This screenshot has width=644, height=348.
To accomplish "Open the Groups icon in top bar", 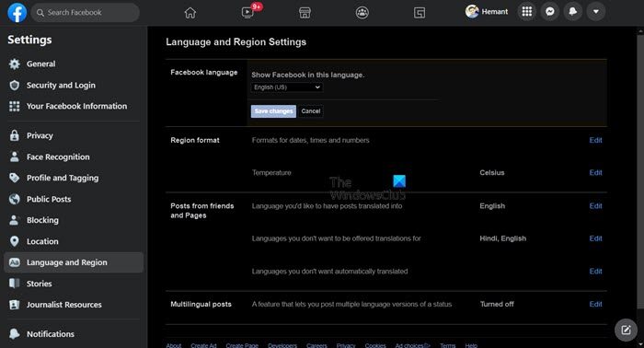I will point(362,12).
